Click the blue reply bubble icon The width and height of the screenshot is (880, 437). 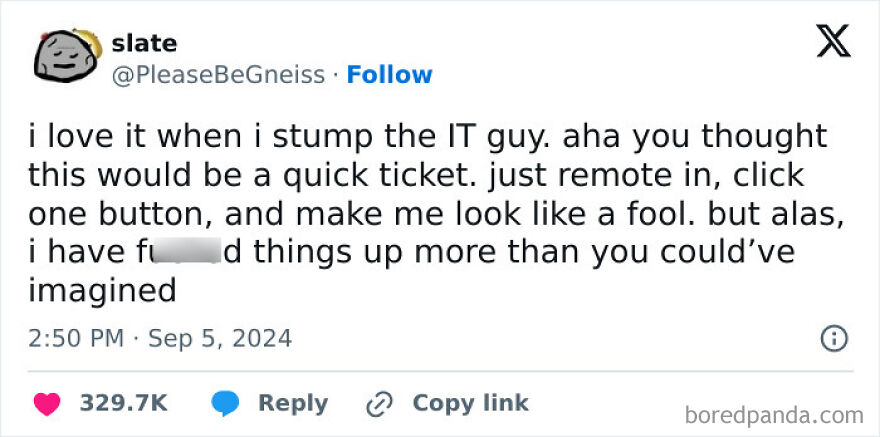click(224, 403)
